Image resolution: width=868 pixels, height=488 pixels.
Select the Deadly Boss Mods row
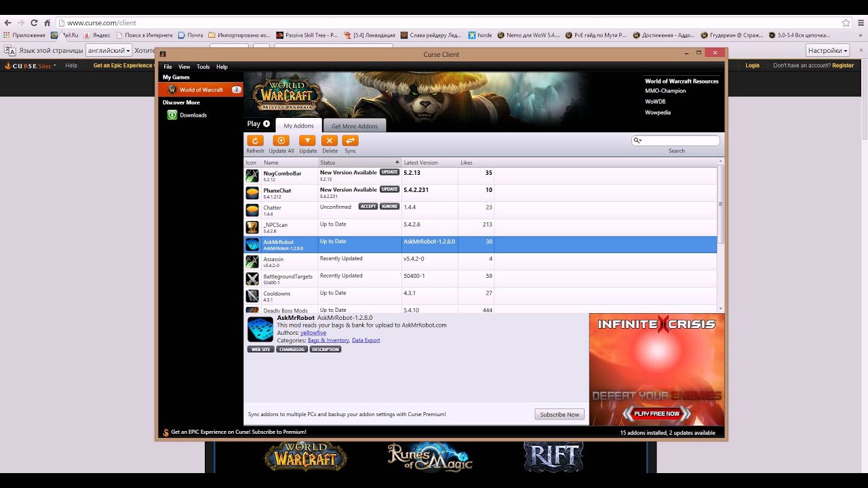(x=480, y=310)
